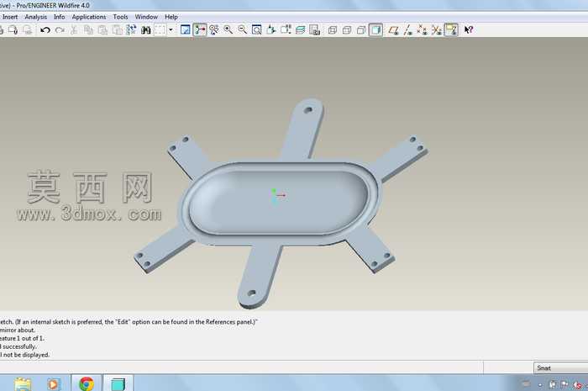Click the Layers stack icon
Viewport: 588px width, 391px height.
point(301,30)
